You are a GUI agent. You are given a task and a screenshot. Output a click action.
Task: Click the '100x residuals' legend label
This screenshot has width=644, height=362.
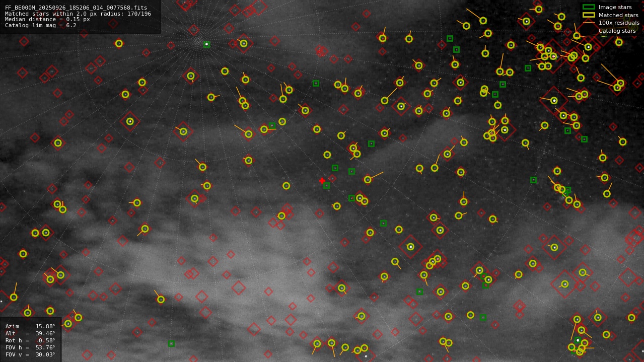point(619,23)
